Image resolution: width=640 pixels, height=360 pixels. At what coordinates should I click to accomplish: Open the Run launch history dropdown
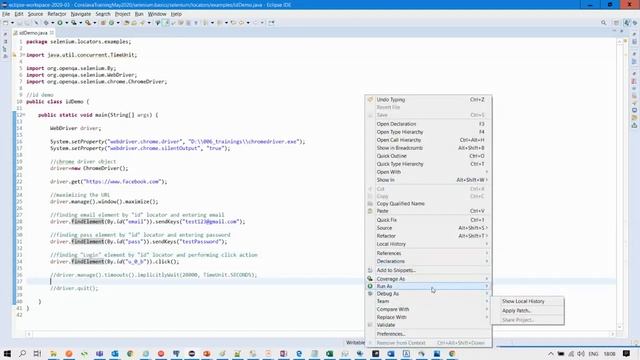click(x=67, y=23)
